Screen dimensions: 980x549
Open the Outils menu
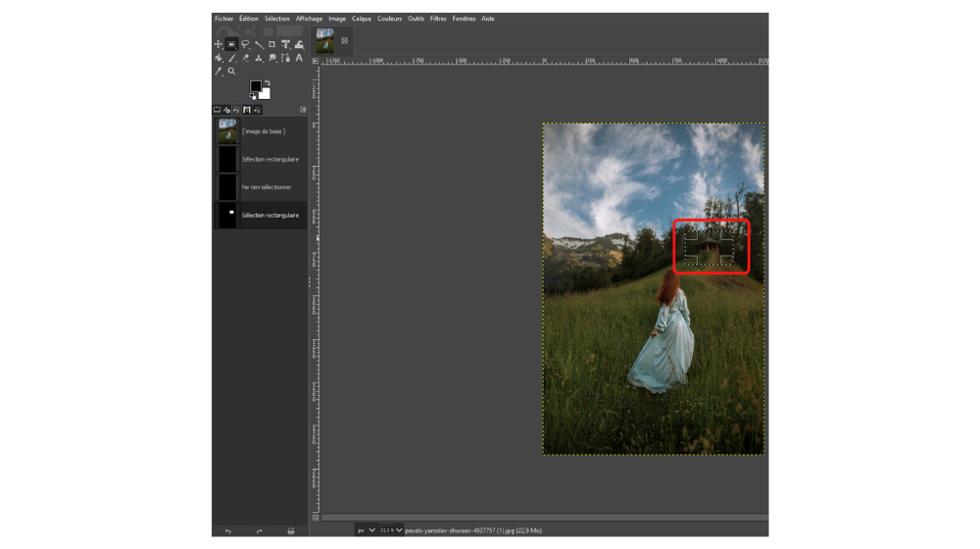(416, 19)
